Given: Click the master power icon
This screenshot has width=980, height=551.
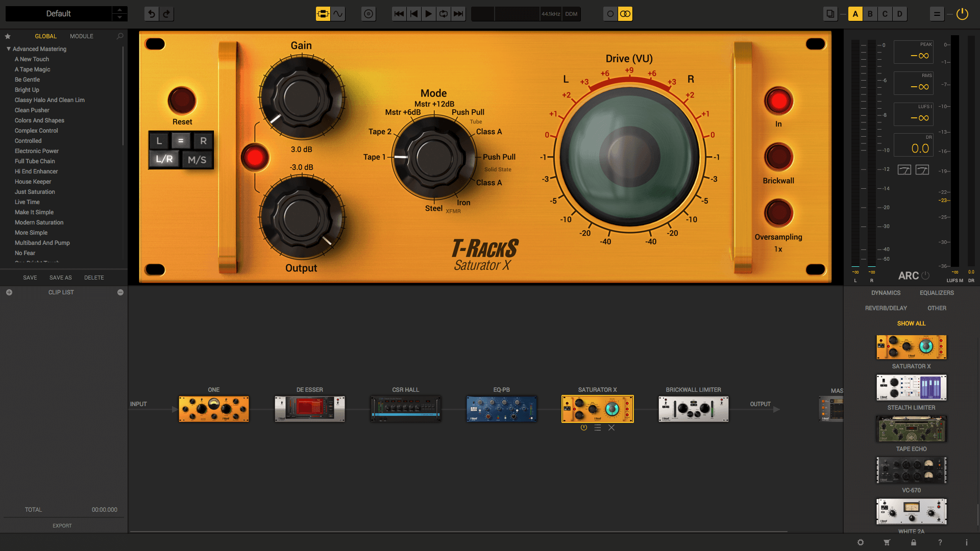Looking at the screenshot, I should click(x=962, y=14).
